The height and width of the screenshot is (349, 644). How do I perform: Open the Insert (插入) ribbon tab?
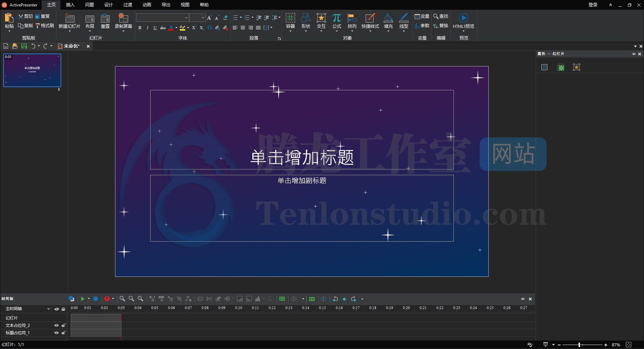[x=70, y=5]
